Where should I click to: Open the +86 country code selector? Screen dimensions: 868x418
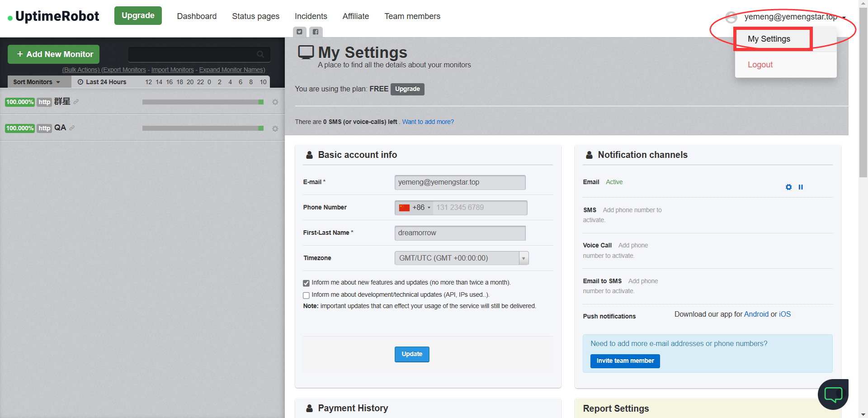point(414,208)
